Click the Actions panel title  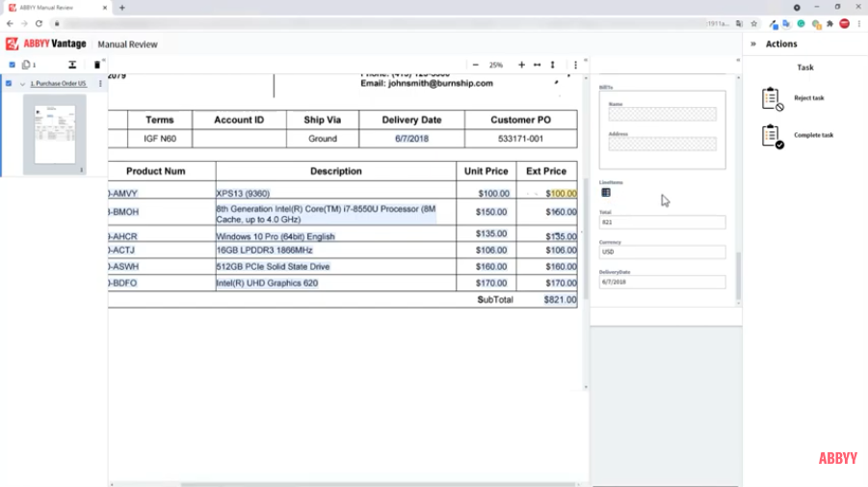point(781,43)
